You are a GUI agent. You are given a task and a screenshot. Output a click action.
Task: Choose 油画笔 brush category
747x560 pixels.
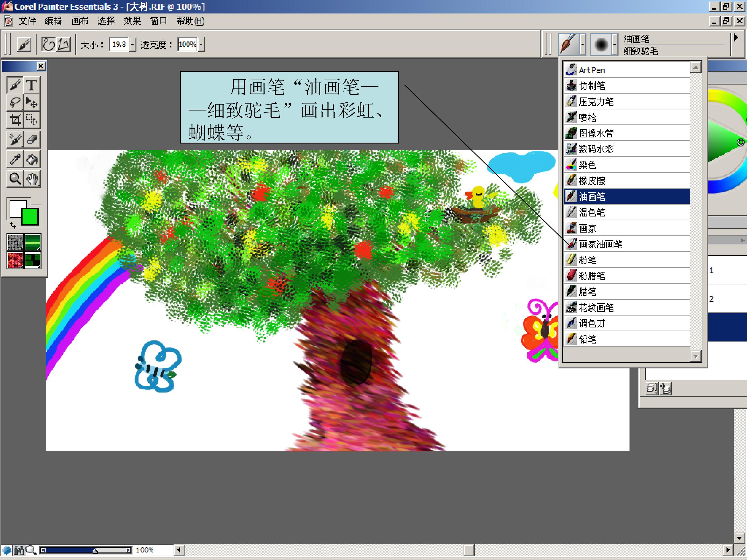click(x=627, y=197)
